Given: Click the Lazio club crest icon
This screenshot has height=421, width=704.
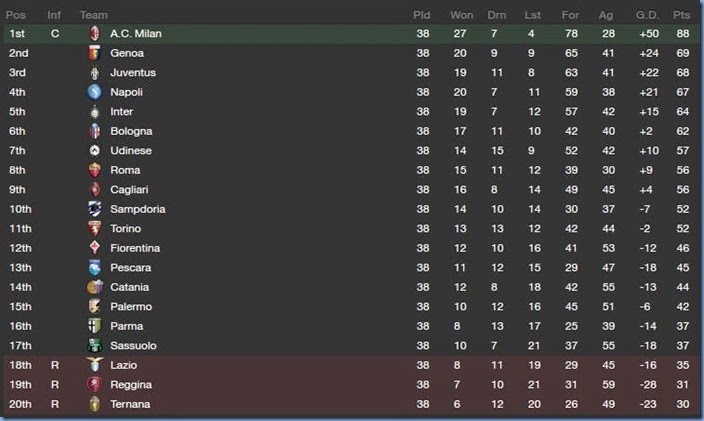Looking at the screenshot, I should (95, 365).
